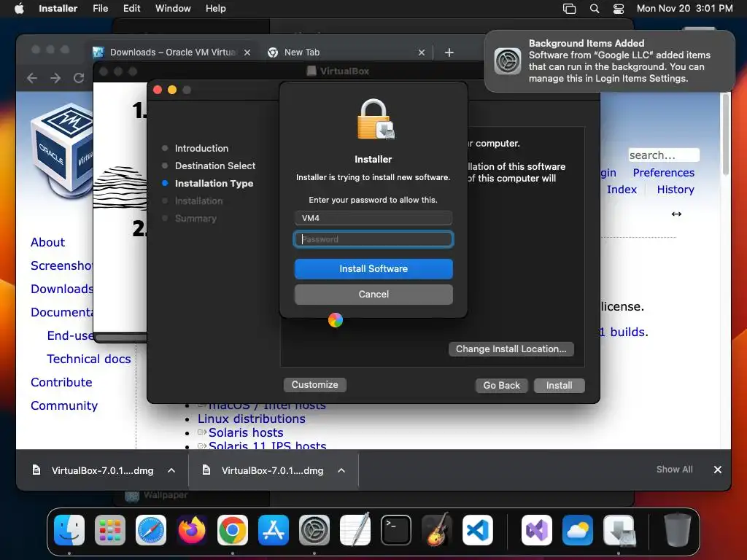
Task: Open the Help menu
Action: [215, 8]
